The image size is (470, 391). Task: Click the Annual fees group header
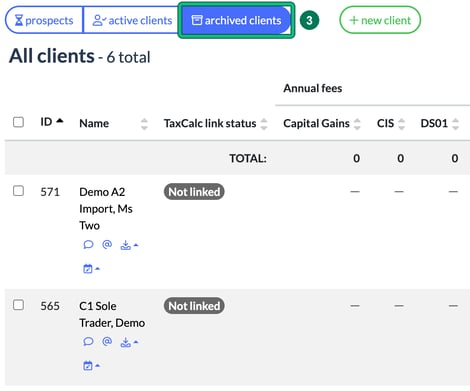coord(313,88)
